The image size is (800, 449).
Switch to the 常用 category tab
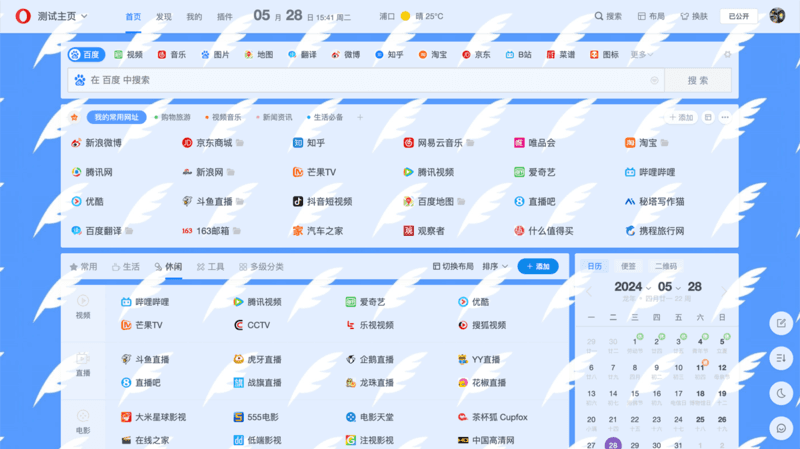tap(83, 266)
